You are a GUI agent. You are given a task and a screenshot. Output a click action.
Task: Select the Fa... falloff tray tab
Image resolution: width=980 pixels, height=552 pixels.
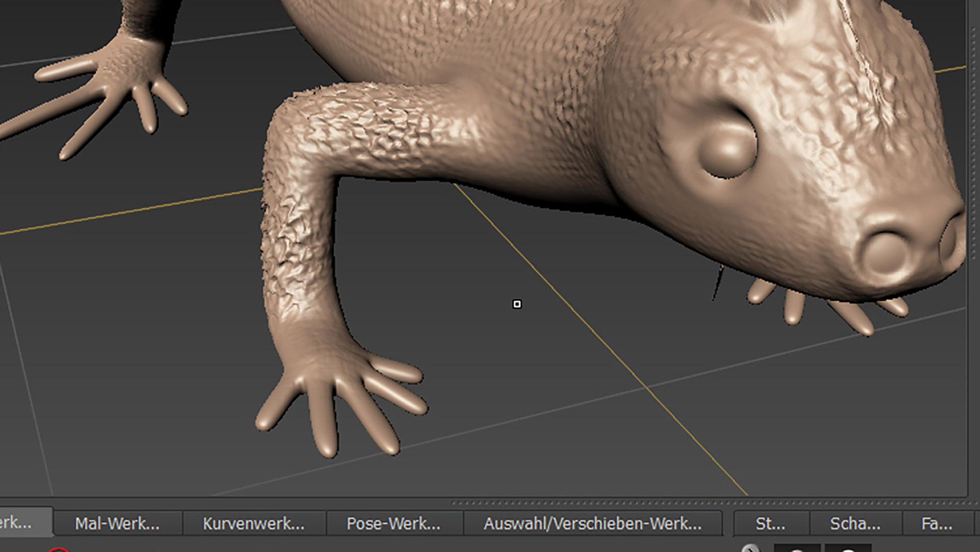pyautogui.click(x=937, y=524)
